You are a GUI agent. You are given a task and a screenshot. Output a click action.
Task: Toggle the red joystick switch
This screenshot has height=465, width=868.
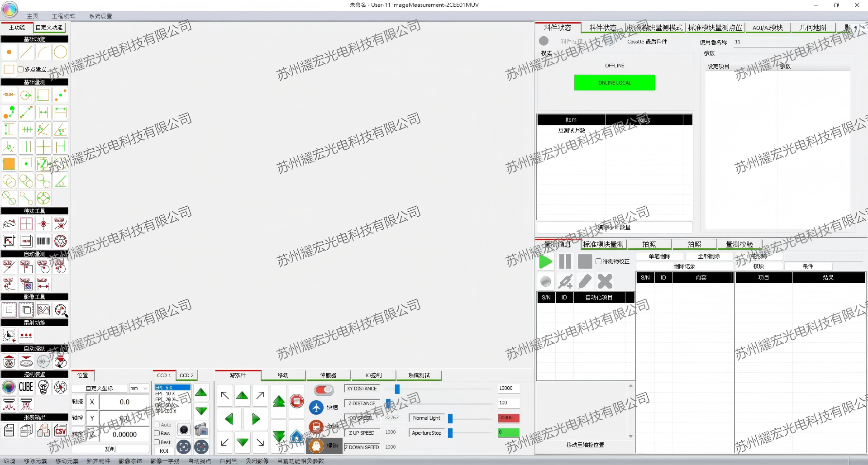(x=324, y=389)
